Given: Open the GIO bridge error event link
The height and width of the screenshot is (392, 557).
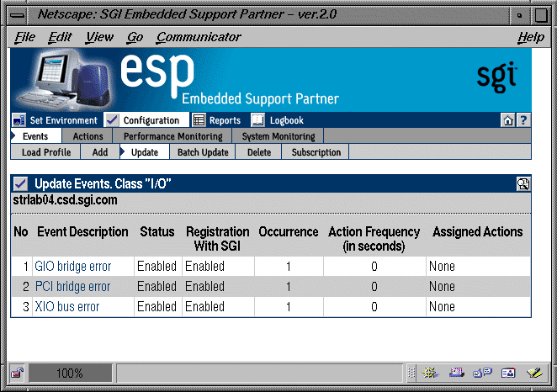Looking at the screenshot, I should click(73, 267).
